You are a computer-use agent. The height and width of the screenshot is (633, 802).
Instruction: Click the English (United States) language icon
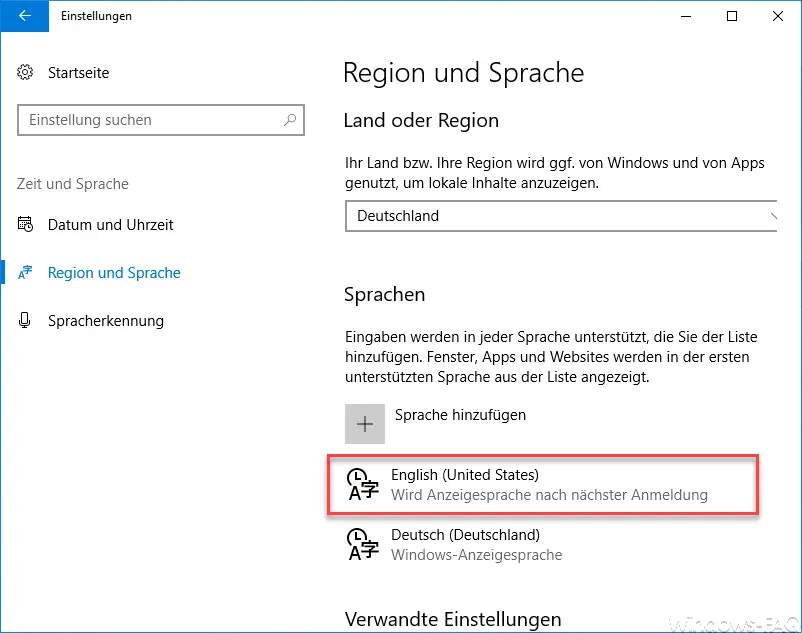363,484
